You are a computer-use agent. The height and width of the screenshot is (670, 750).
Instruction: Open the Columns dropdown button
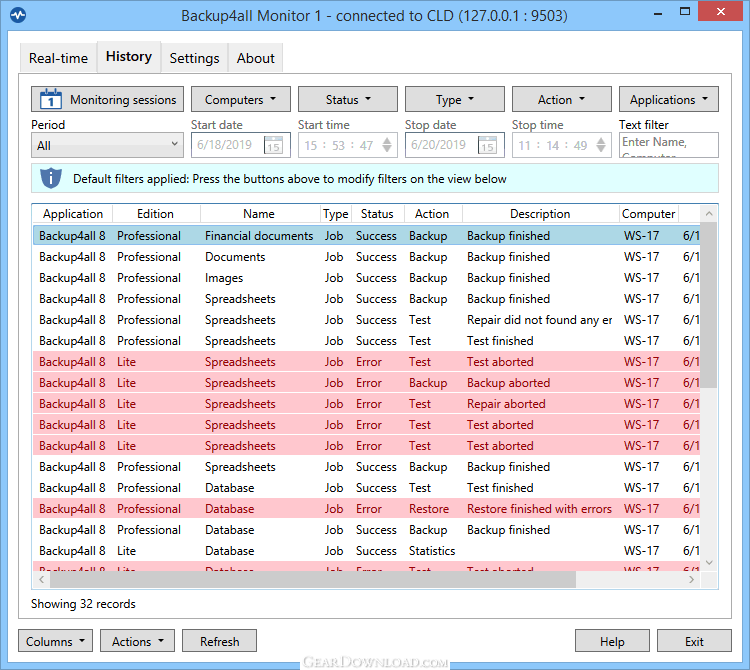coord(55,641)
